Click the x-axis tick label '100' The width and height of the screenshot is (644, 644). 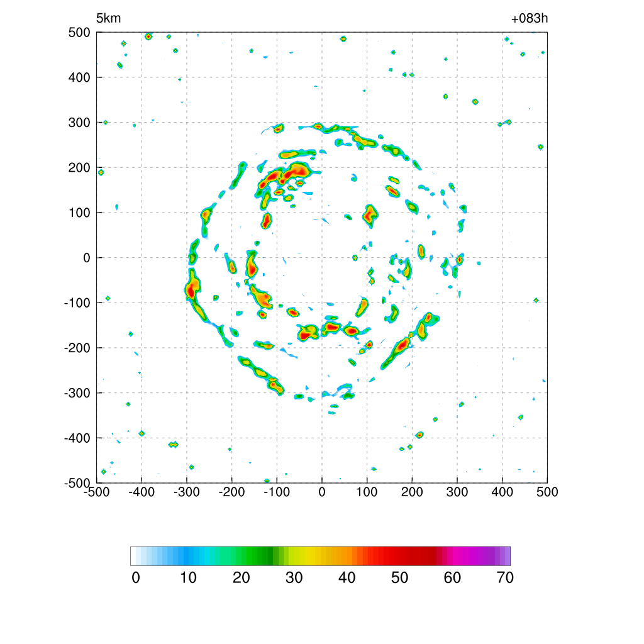click(367, 492)
